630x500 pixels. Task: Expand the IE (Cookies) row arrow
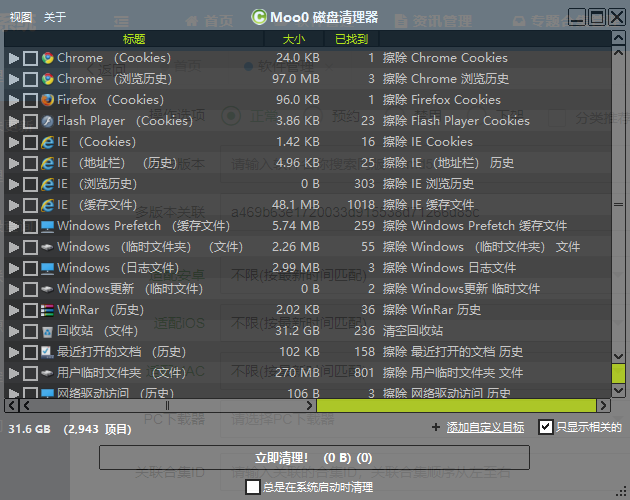click(x=14, y=142)
